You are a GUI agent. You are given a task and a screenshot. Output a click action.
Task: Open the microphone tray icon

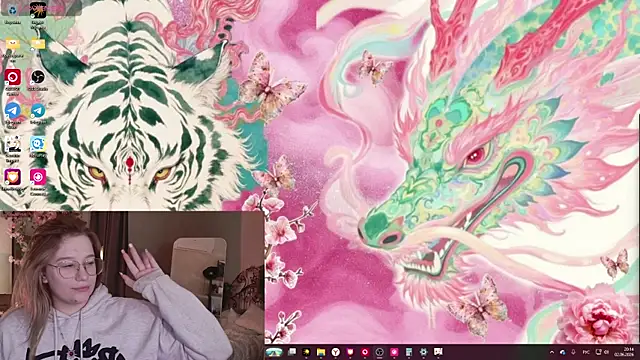point(574,352)
